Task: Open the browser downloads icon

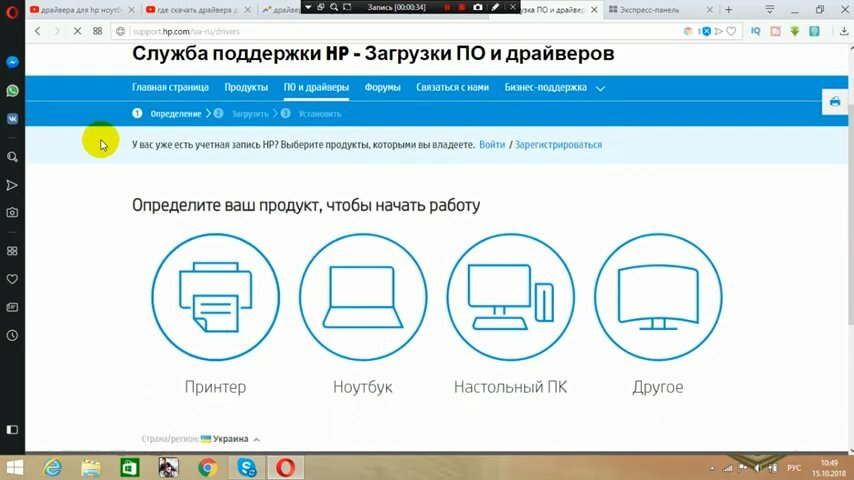Action: (x=844, y=32)
